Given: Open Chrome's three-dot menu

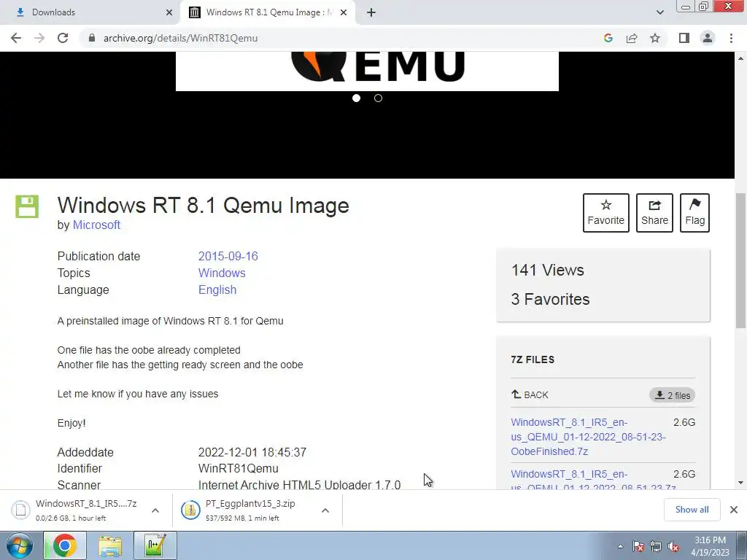Looking at the screenshot, I should (731, 38).
